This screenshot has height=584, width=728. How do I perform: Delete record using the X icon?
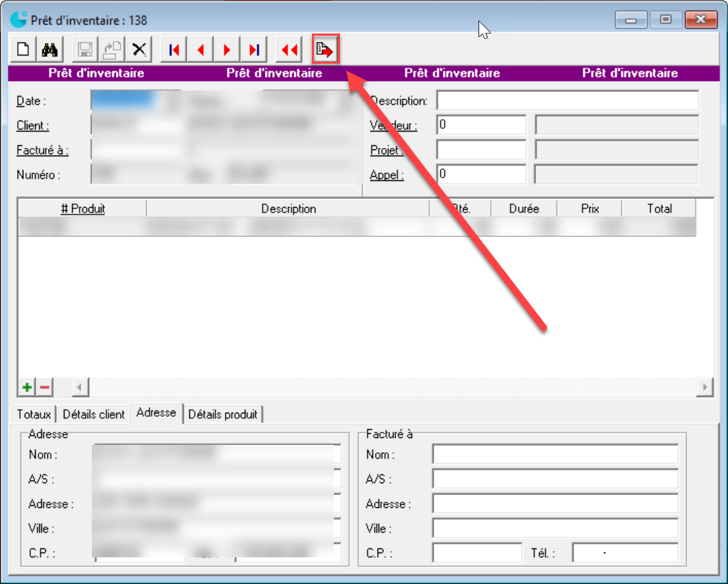click(139, 50)
